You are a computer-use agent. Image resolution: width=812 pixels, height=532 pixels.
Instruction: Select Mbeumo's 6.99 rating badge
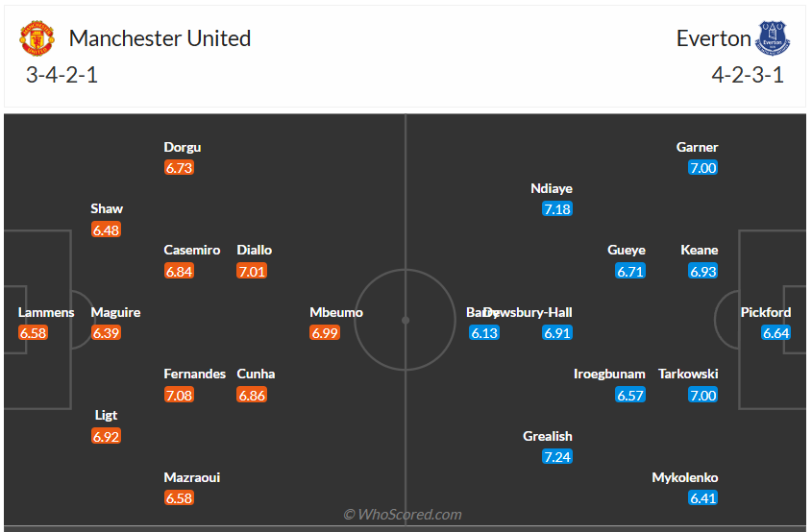tap(325, 333)
